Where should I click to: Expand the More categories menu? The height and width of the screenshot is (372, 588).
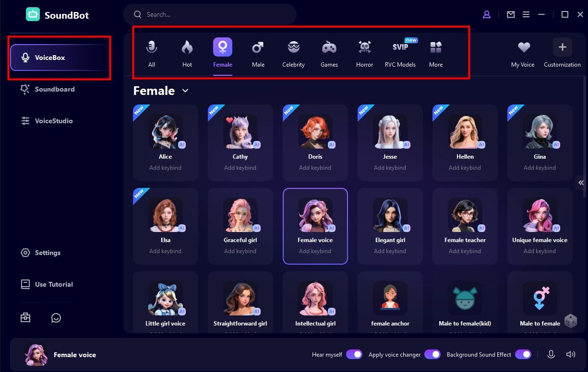(436, 53)
